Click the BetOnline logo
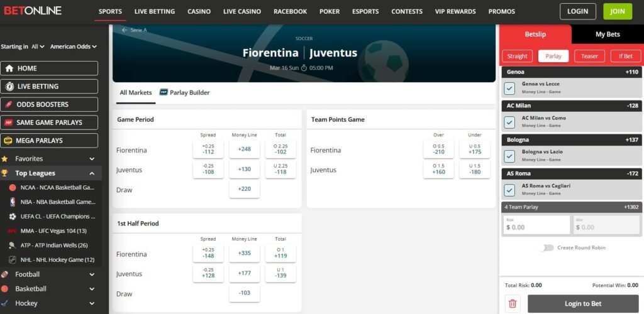644x314 pixels. pos(33,11)
